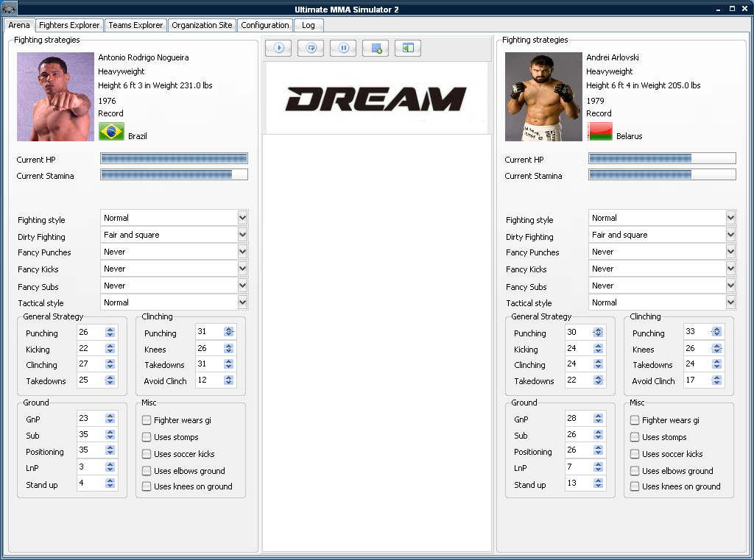The image size is (754, 560).
Task: Toggle Uses soccer kicks for Nogueira
Action: [x=147, y=454]
